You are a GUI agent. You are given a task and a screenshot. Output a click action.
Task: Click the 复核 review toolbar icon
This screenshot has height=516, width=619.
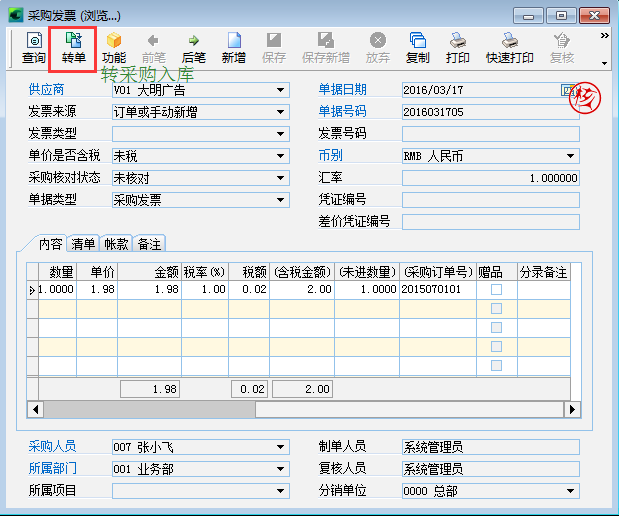point(562,48)
